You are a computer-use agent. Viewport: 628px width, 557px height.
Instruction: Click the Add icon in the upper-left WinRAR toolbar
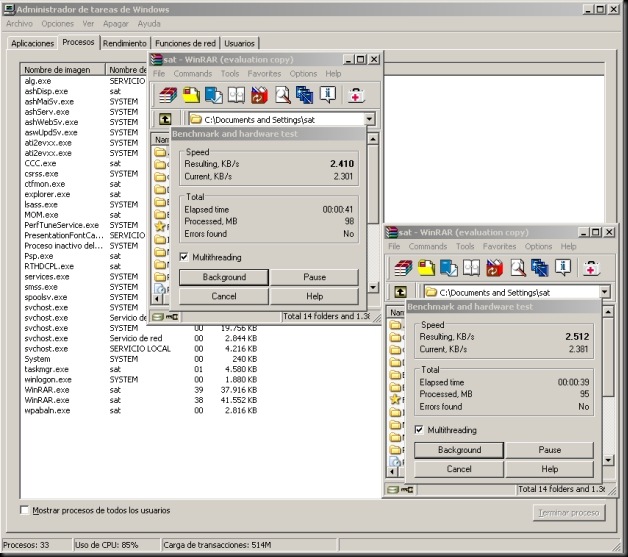click(166, 96)
